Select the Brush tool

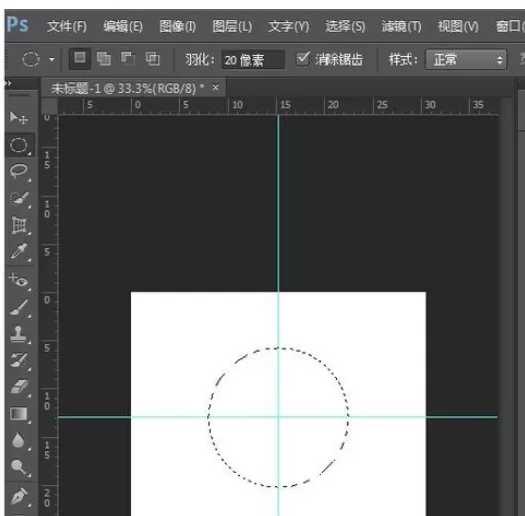pyautogui.click(x=18, y=307)
